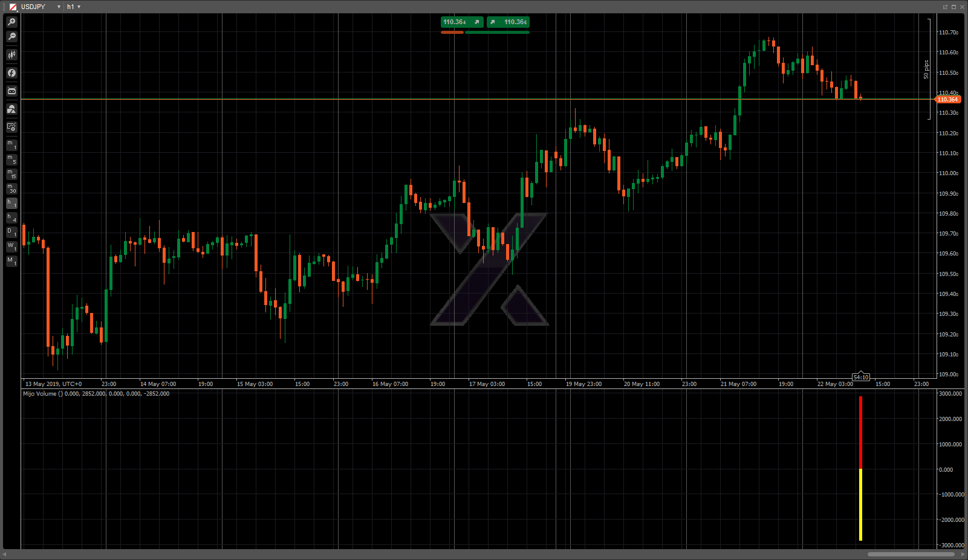Viewport: 968px width, 560px height.
Task: Open chart settings with gear icon
Action: click(x=11, y=127)
